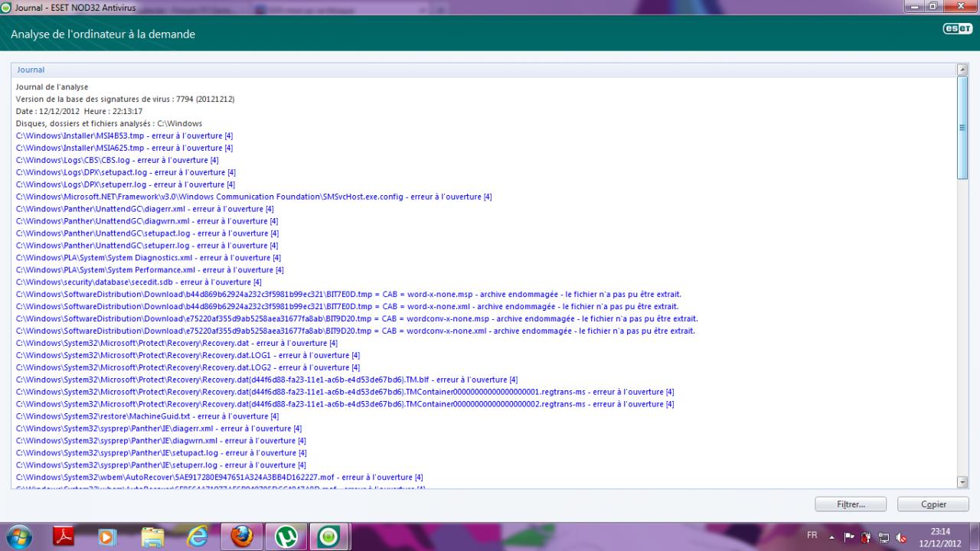Show hidden system tray icons
This screenshot has height=551, width=980.
[x=833, y=537]
